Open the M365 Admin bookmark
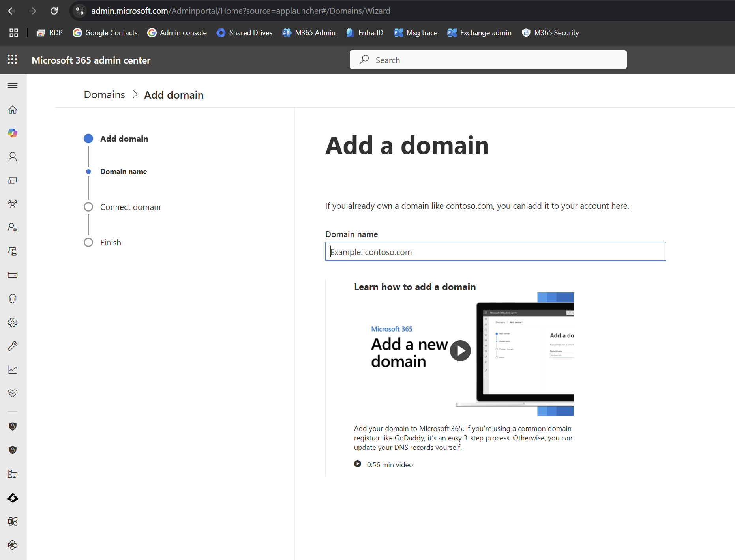The height and width of the screenshot is (560, 735). pos(309,33)
